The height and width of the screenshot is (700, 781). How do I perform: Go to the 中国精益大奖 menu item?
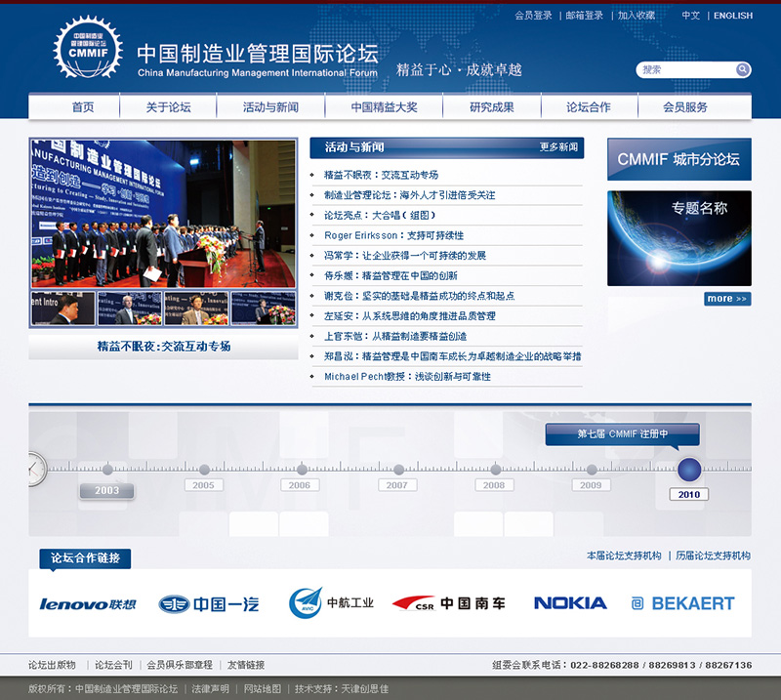[384, 107]
